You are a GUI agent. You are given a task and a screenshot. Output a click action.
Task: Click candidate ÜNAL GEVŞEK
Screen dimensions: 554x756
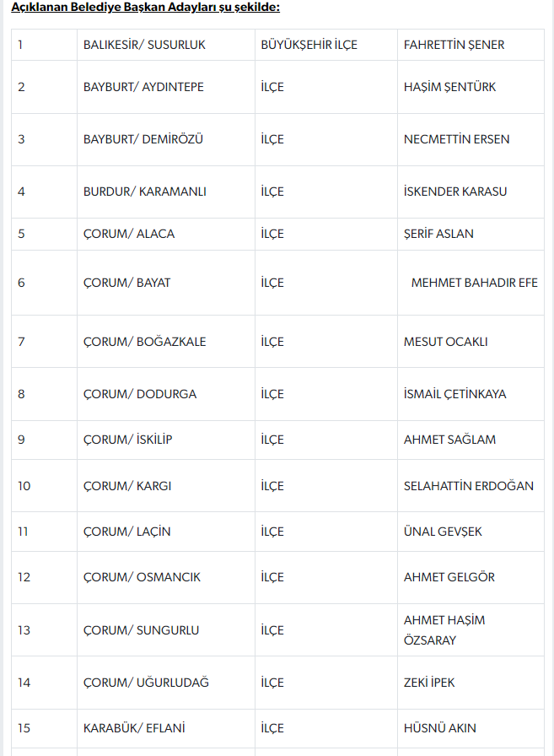443,532
